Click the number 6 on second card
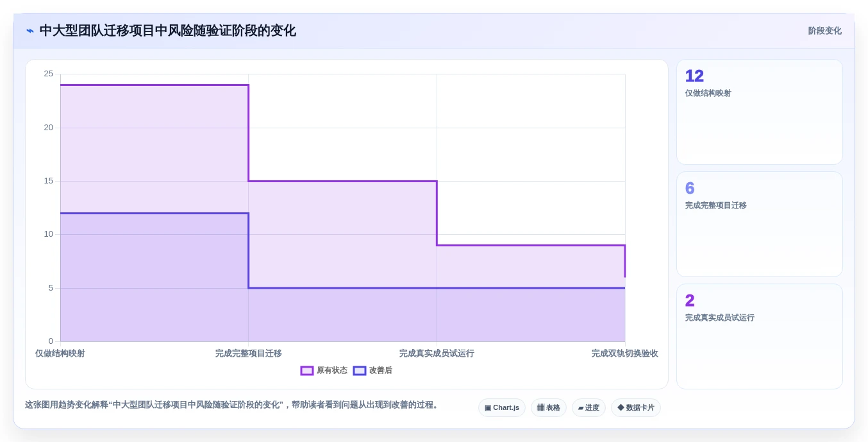 [690, 189]
